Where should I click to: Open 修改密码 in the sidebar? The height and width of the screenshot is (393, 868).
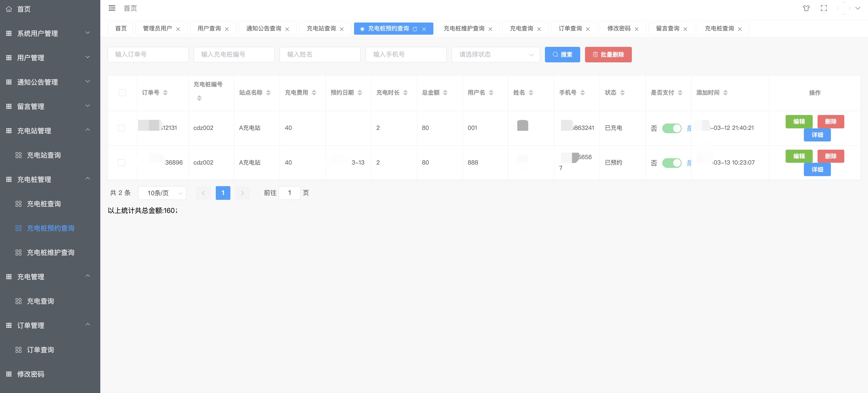coord(50,374)
